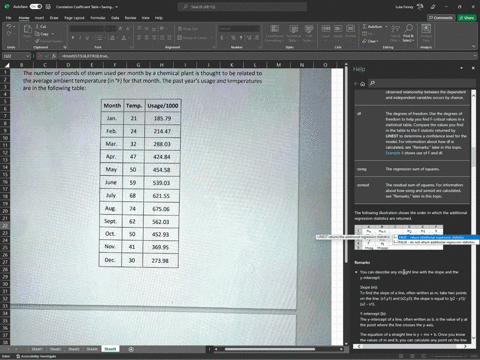480x360 pixels.
Task: Click the Copy icon
Action: [37, 34]
